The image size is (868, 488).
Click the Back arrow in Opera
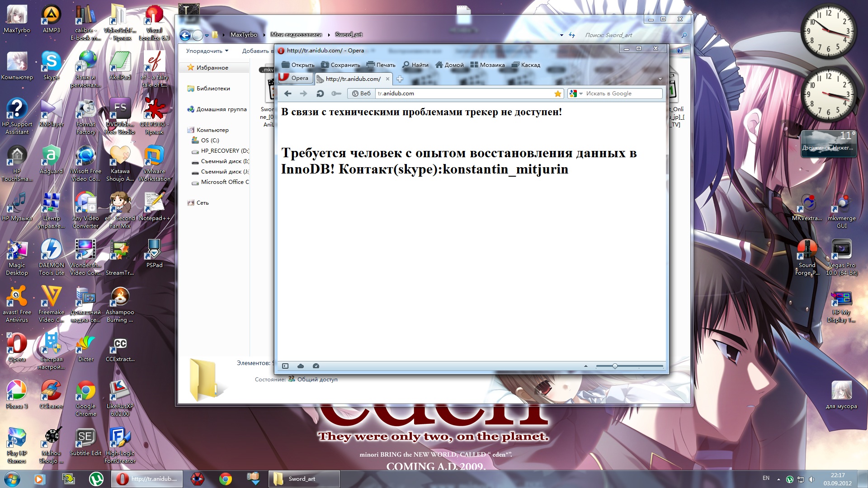click(x=288, y=94)
